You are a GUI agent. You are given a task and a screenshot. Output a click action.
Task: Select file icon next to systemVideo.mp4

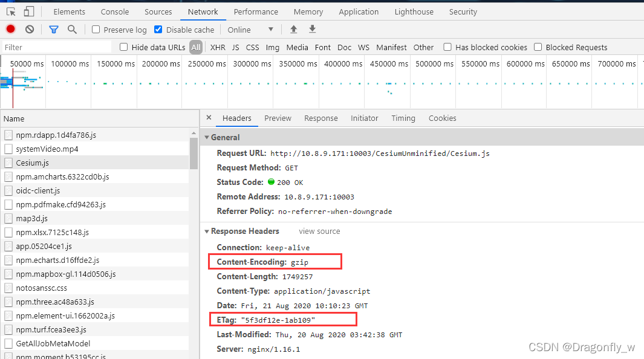8,149
